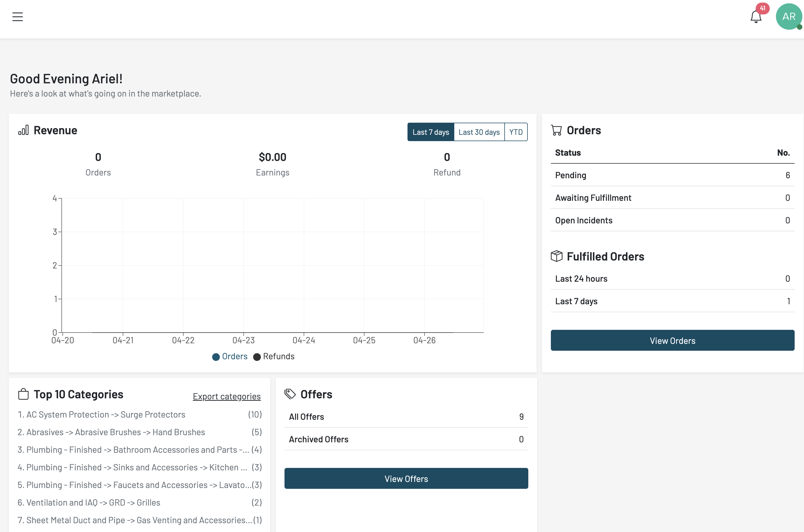The image size is (804, 532).
Task: Click the Fulfilled Orders box icon
Action: tap(556, 256)
